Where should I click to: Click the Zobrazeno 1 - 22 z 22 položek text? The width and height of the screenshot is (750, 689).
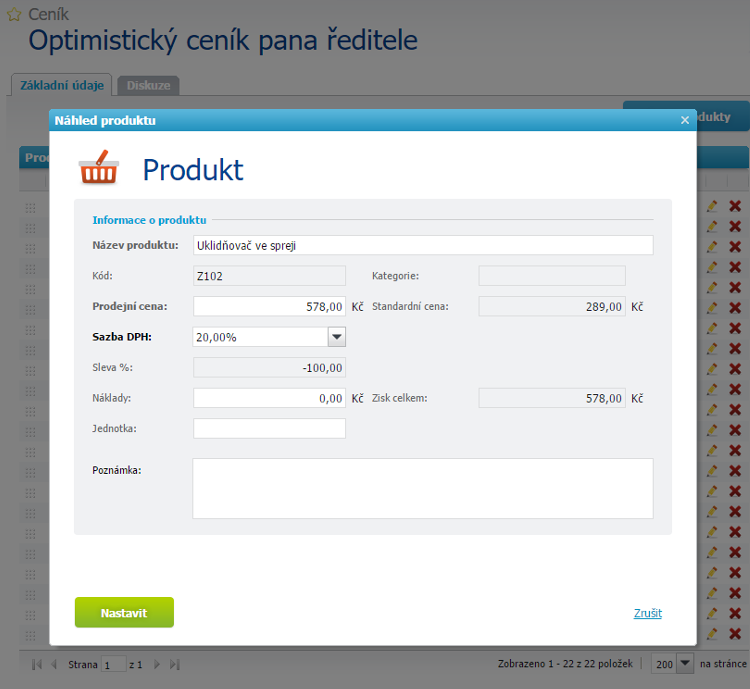pyautogui.click(x=565, y=664)
